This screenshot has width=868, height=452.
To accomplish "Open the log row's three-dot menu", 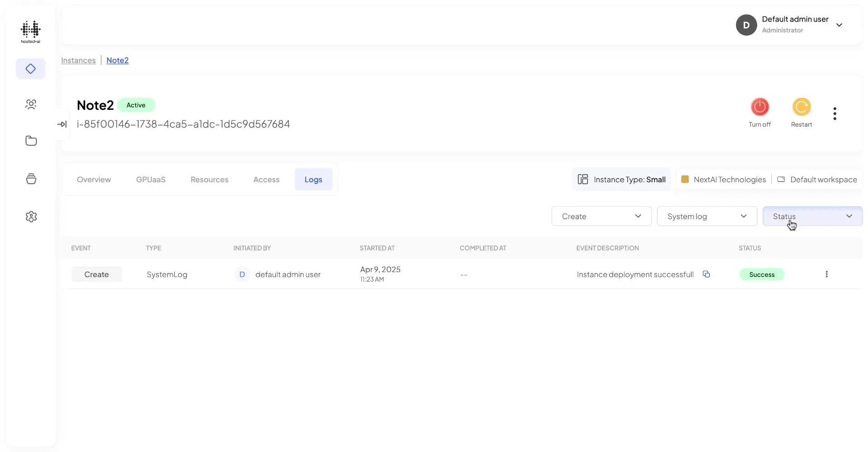I will 827,274.
